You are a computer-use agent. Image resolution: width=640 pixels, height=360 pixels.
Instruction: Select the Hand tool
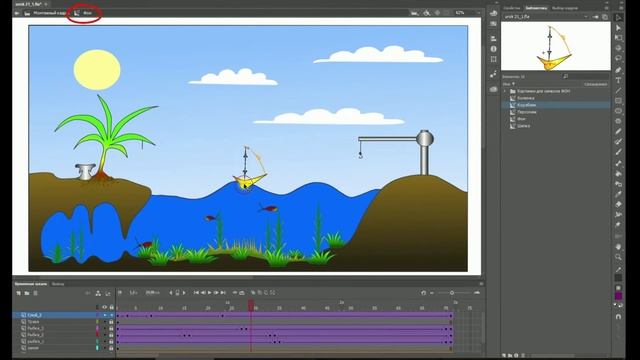coord(618,247)
